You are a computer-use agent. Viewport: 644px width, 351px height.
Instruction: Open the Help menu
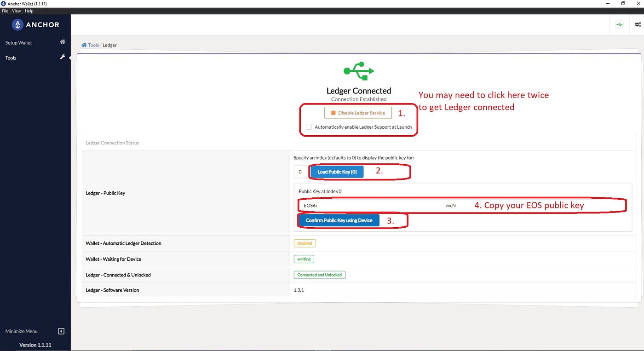(x=29, y=11)
